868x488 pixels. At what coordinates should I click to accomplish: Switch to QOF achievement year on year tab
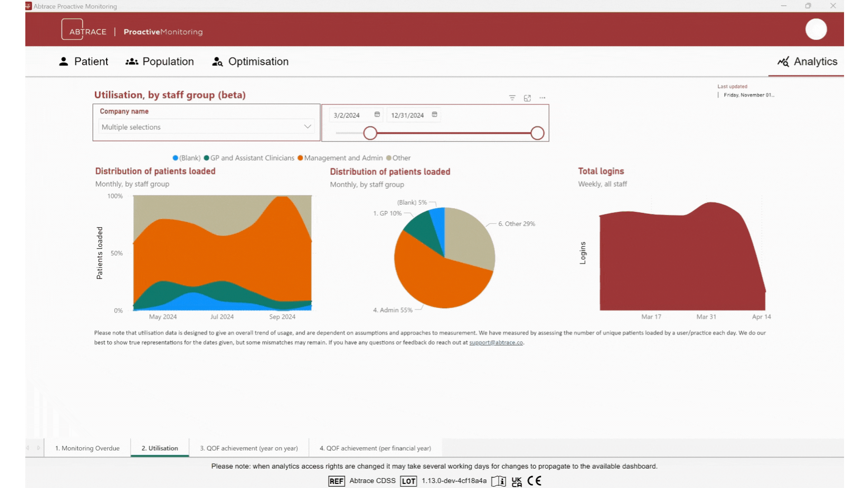coord(248,448)
